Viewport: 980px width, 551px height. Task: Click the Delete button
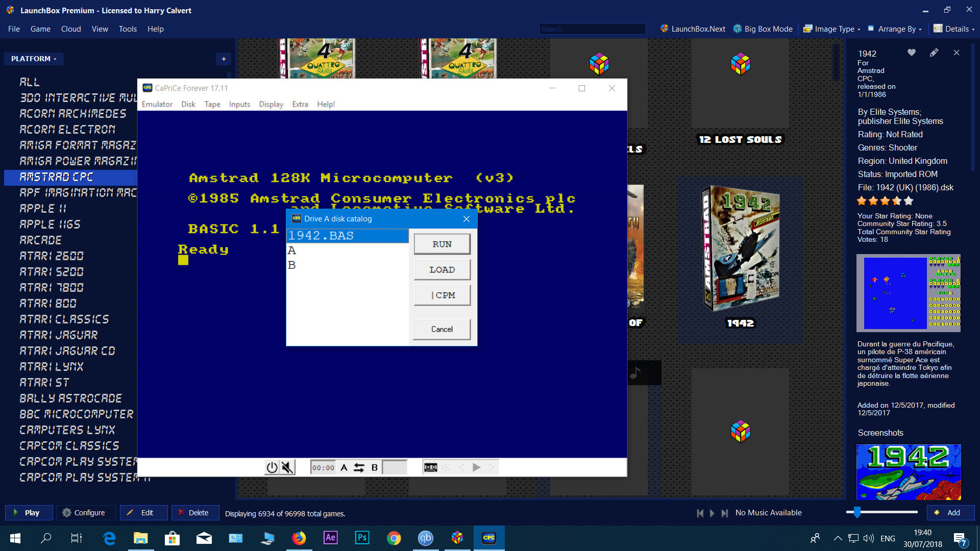[x=195, y=512]
